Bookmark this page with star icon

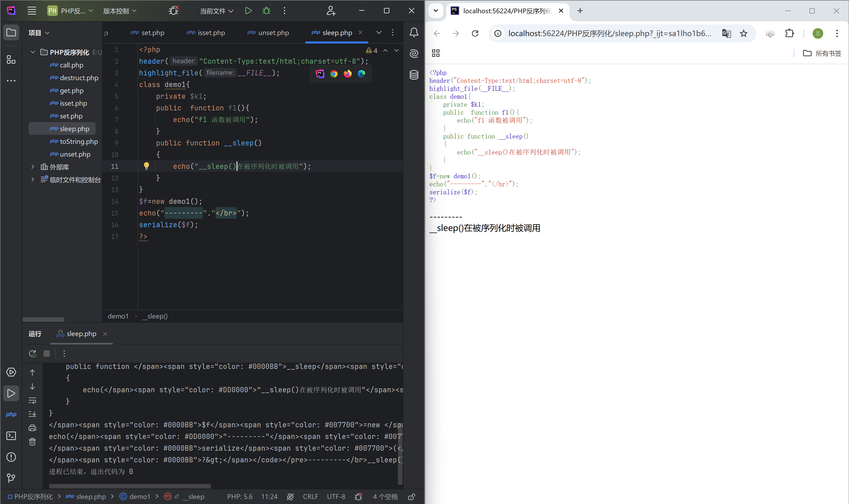(743, 33)
